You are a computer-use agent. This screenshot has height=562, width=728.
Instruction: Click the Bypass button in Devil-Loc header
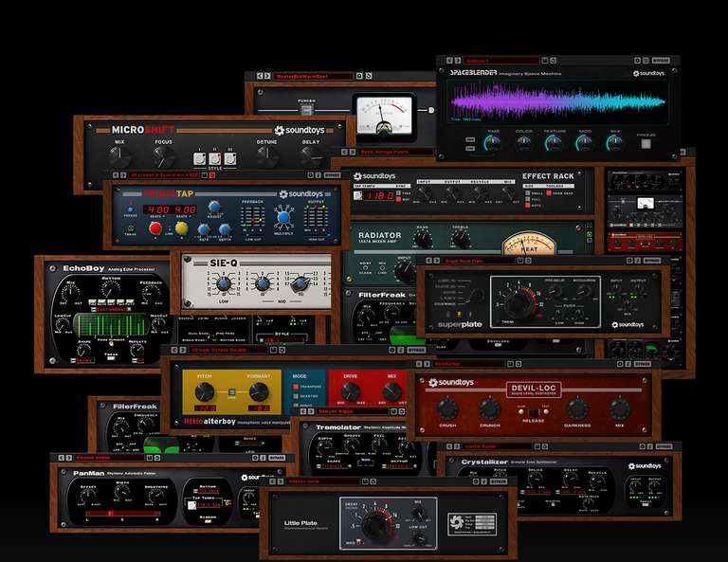(643, 364)
